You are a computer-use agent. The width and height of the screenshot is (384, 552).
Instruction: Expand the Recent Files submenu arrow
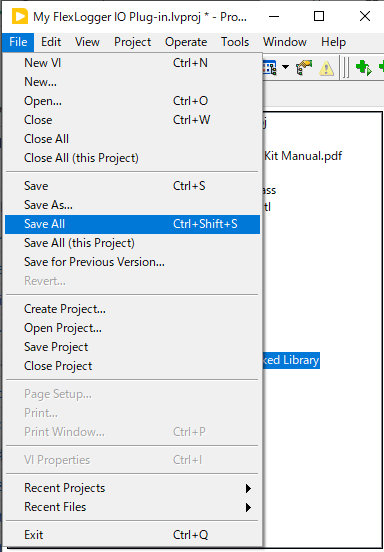point(248,507)
